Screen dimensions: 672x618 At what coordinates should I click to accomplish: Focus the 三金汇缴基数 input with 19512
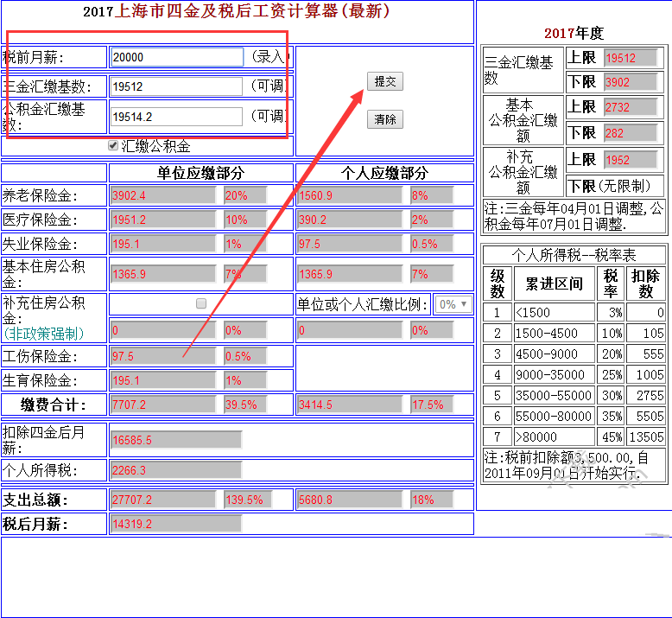(176, 86)
